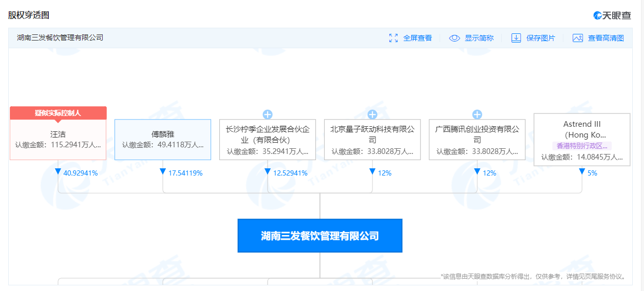Click the fullscreen view icon
Image resolution: width=644 pixels, height=291 pixels.
pos(394,38)
